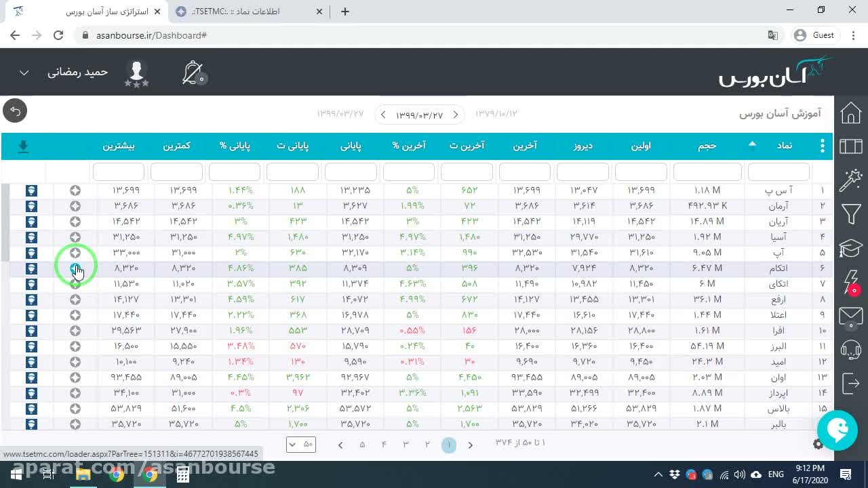The height and width of the screenshot is (488, 868).
Task: Focus the نماد filter input field
Action: coord(778,171)
